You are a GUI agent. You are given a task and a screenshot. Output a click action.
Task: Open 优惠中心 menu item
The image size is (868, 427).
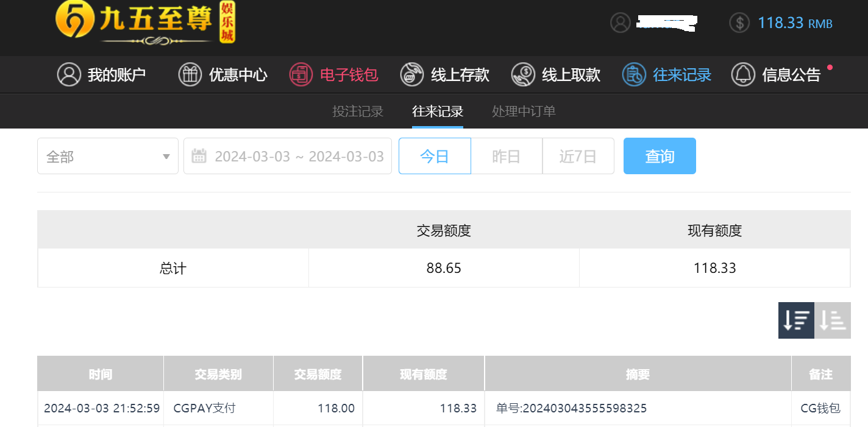[x=222, y=74]
